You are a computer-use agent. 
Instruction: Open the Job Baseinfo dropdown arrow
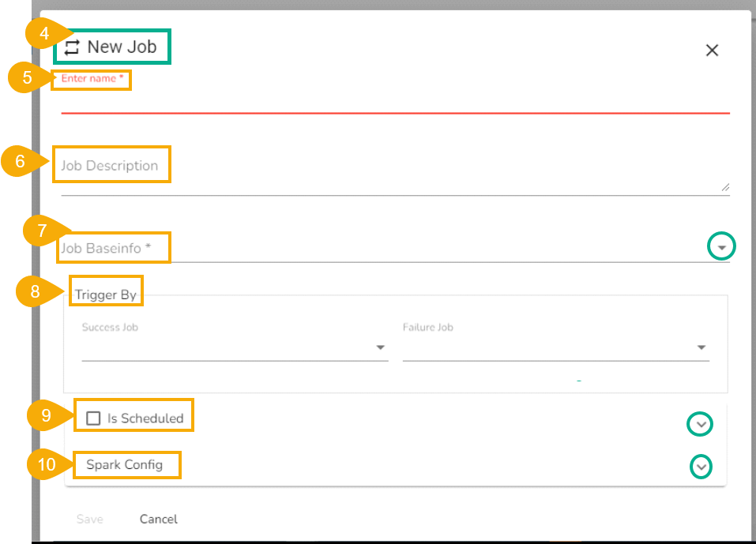tap(720, 248)
